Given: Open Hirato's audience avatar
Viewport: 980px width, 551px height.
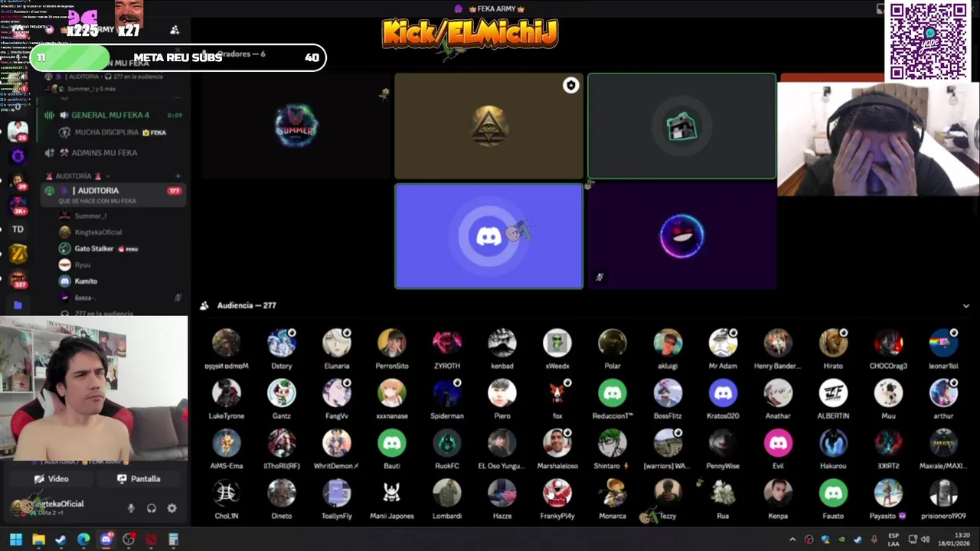Looking at the screenshot, I should click(833, 343).
